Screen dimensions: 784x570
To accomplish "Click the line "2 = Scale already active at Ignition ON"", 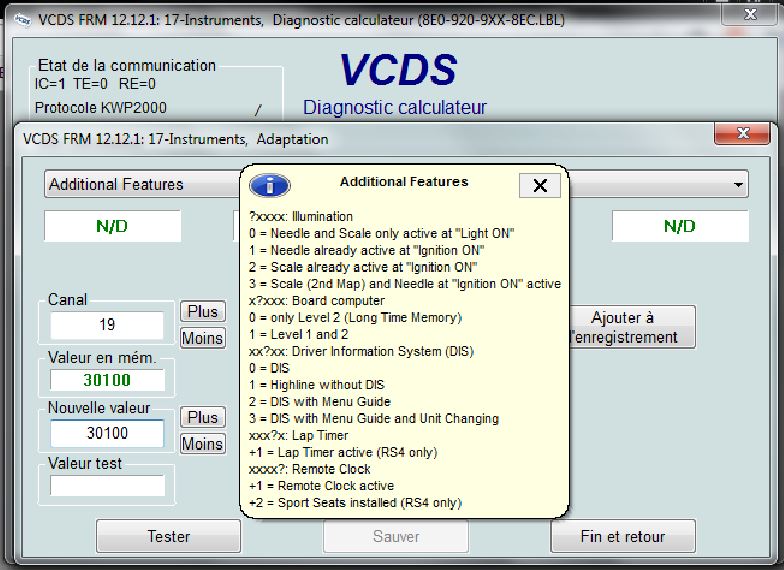I will point(363,267).
